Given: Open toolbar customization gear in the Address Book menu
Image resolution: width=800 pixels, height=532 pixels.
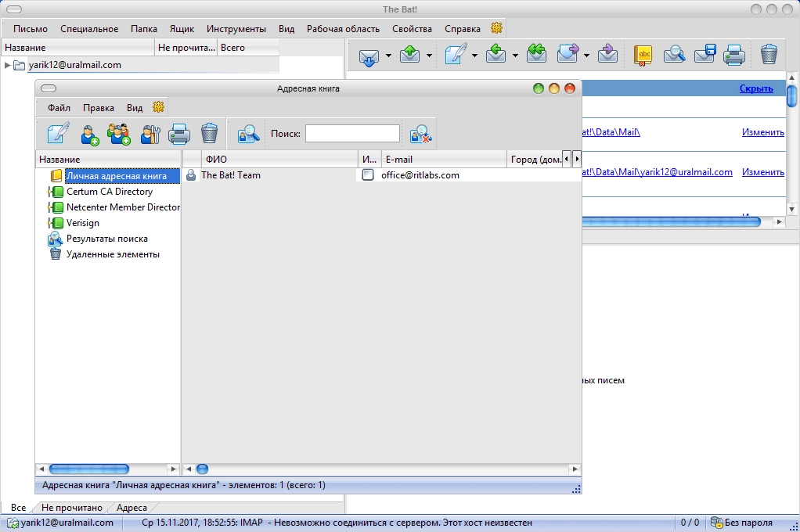Looking at the screenshot, I should (x=159, y=107).
